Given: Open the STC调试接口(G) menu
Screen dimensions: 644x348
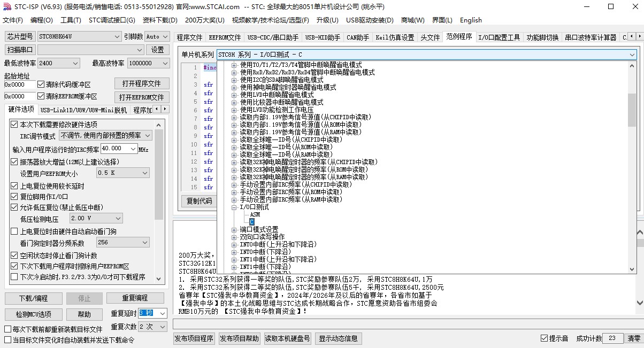Looking at the screenshot, I should 112,20.
